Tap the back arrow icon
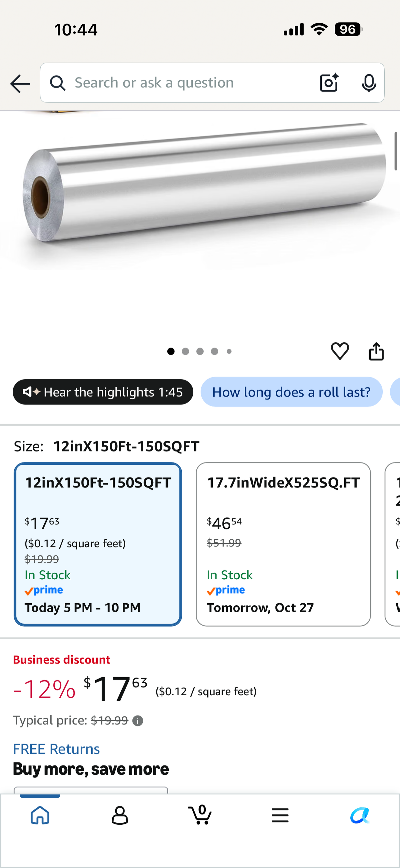This screenshot has width=400, height=868. (20, 84)
